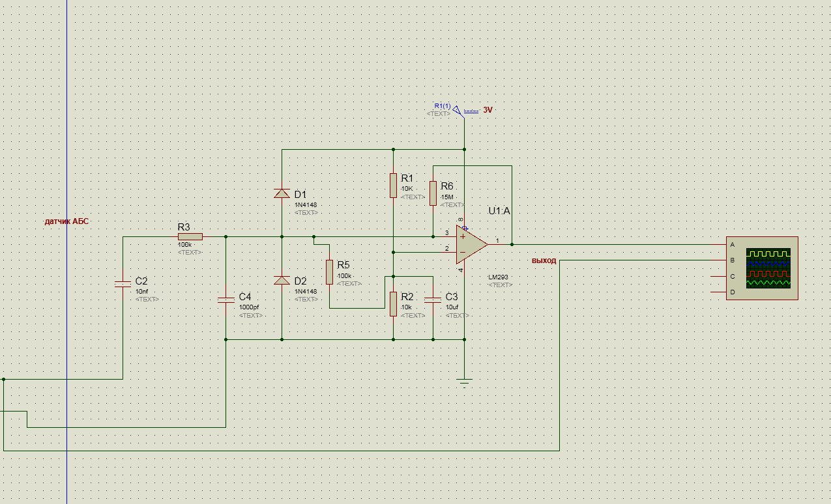Select the R2 resistor symbol
Image resolution: width=831 pixels, height=504 pixels.
click(x=394, y=303)
